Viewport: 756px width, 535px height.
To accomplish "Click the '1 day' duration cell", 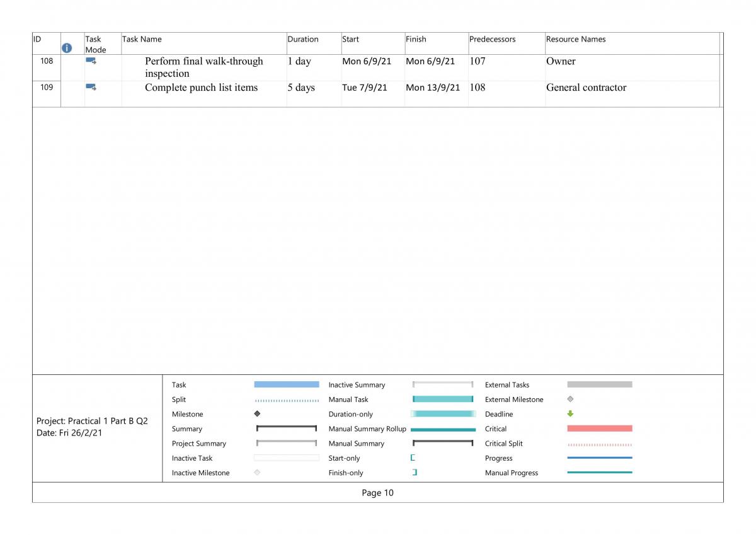I will click(x=314, y=67).
